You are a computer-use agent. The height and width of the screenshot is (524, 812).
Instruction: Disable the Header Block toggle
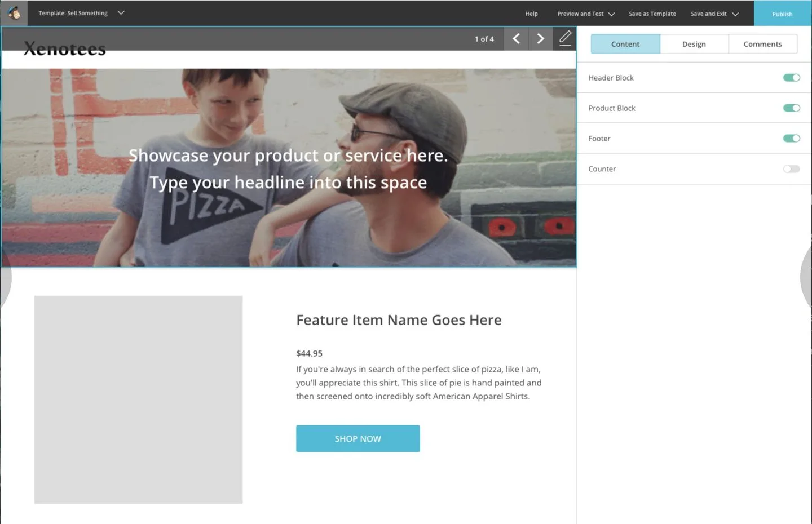[792, 77]
